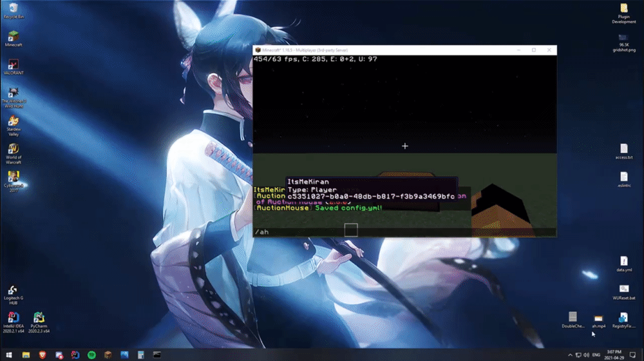Open File Explorer from the taskbar

click(x=26, y=355)
